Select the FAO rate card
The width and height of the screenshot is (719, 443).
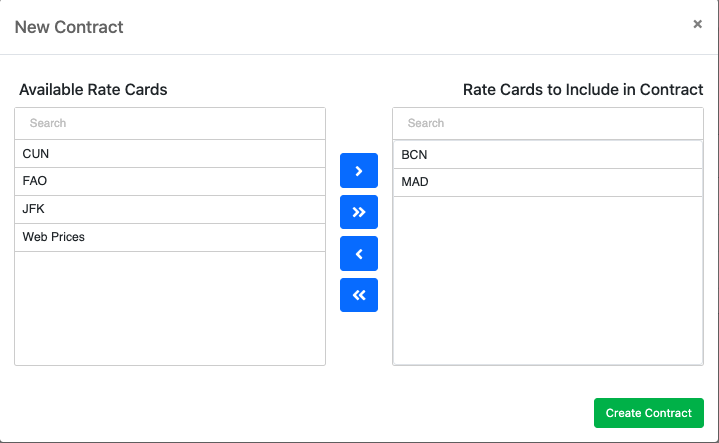(170, 181)
